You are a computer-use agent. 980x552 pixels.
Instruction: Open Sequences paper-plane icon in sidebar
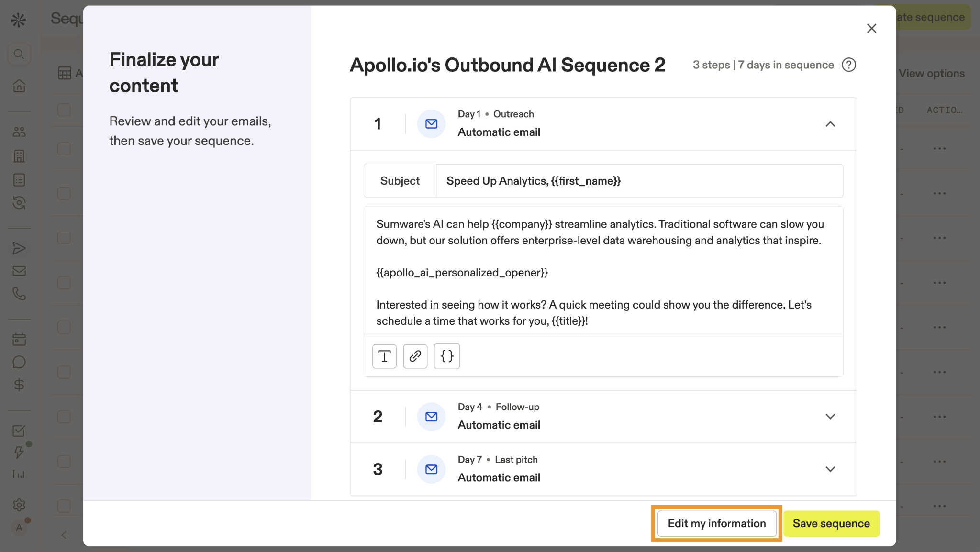(x=19, y=248)
